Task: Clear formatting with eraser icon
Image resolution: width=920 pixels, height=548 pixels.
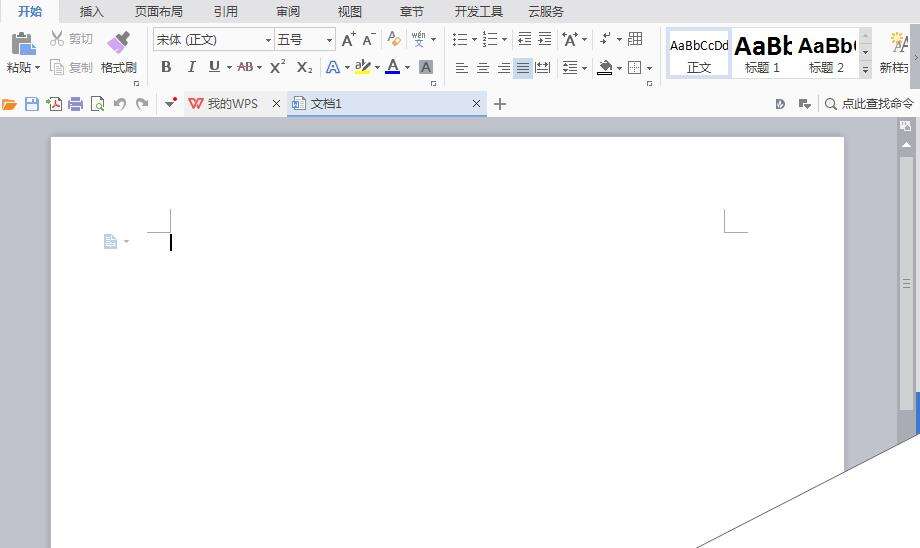Action: click(394, 39)
